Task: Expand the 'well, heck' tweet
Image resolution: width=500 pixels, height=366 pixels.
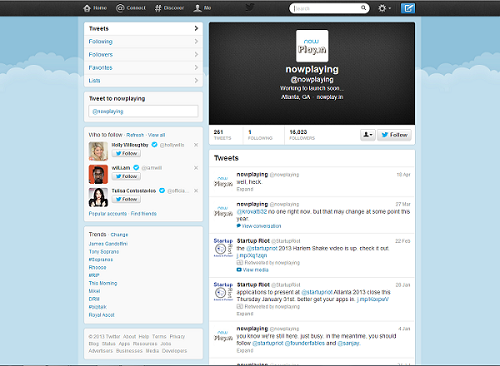Action: (x=245, y=189)
